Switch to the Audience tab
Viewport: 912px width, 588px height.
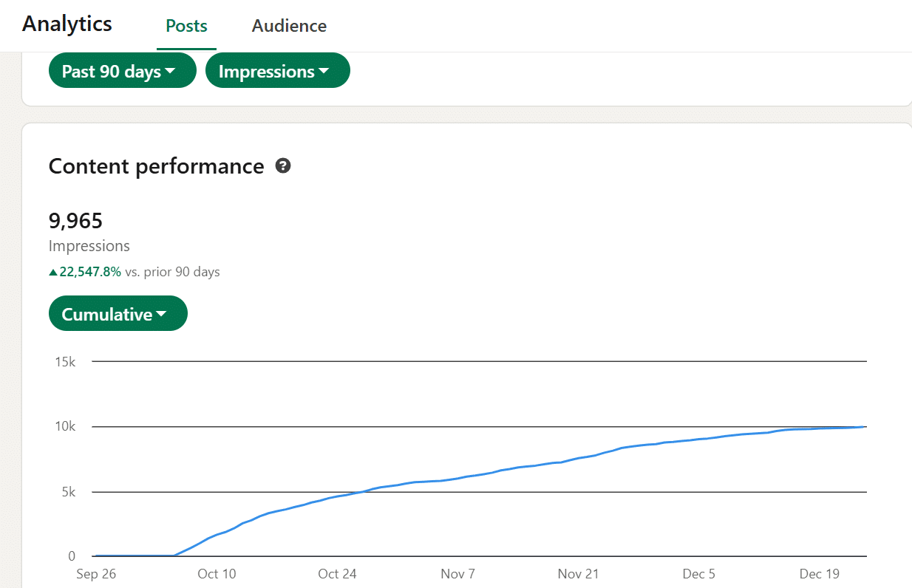289,26
